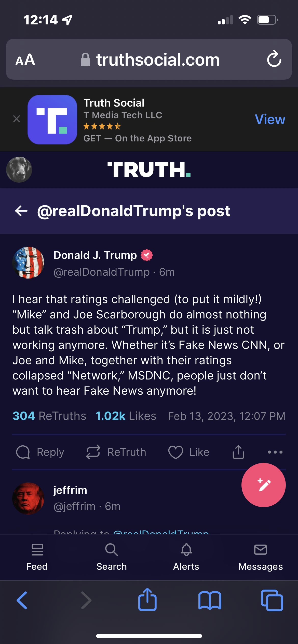Go back using the arrow beside post title
The width and height of the screenshot is (298, 644).
pos(21,211)
